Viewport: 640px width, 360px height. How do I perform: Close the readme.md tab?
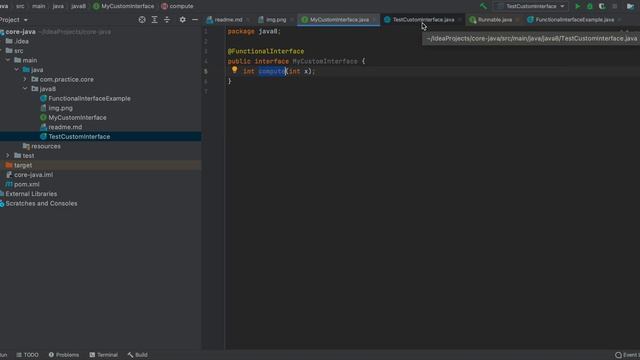248,20
